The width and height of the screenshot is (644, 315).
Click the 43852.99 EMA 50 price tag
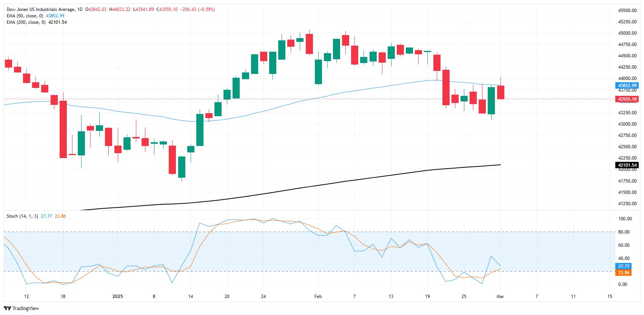627,85
